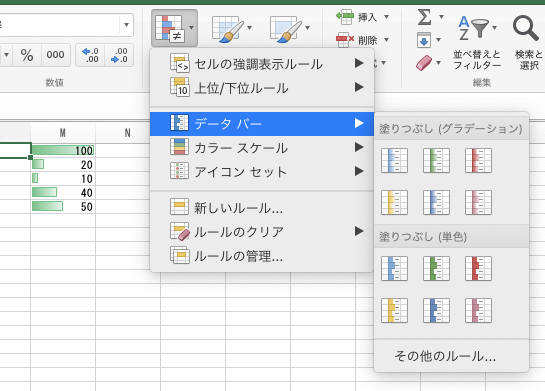This screenshot has width=545, height=391.
Task: Increase decimal places
Action: click(90, 55)
